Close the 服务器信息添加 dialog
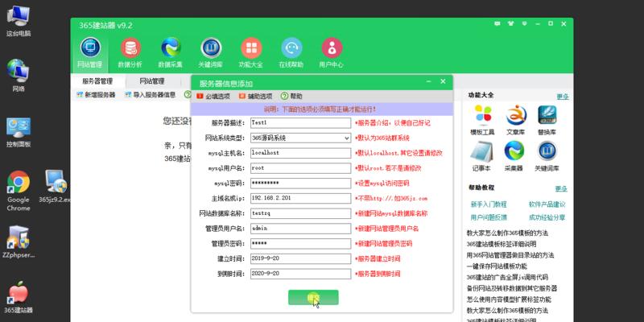The height and width of the screenshot is (322, 644). 443,82
